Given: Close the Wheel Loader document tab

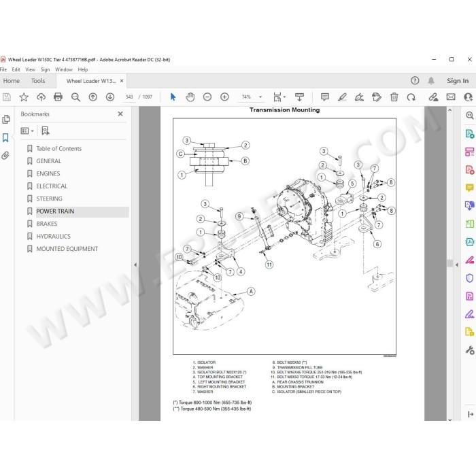Looking at the screenshot, I should [122, 81].
